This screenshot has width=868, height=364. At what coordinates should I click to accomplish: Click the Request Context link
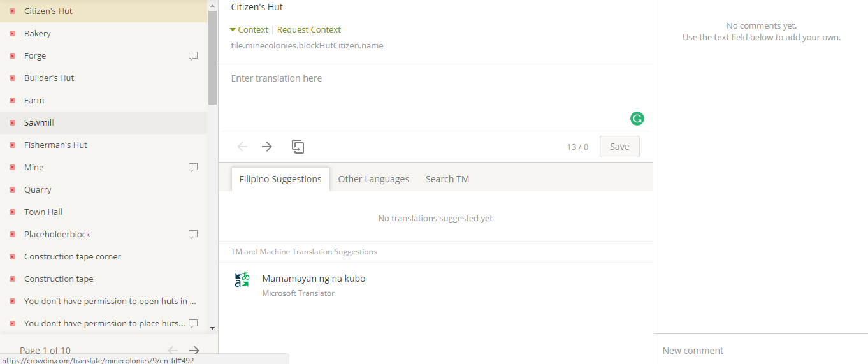click(309, 30)
